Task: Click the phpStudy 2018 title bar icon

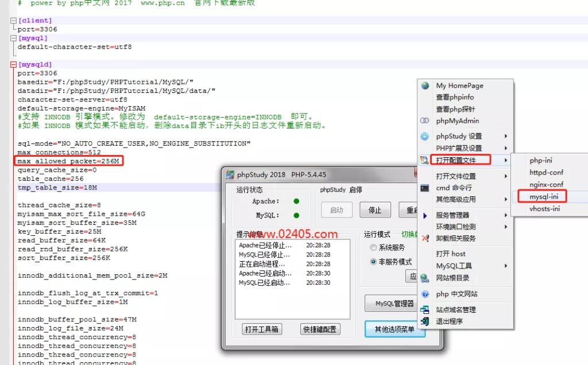Action: coord(230,174)
